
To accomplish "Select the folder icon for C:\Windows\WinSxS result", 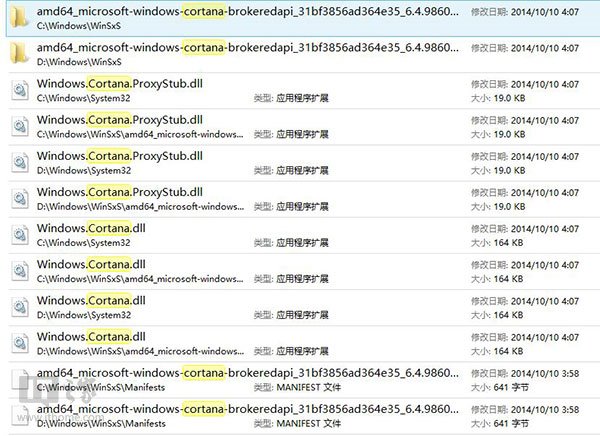I will click(x=20, y=18).
